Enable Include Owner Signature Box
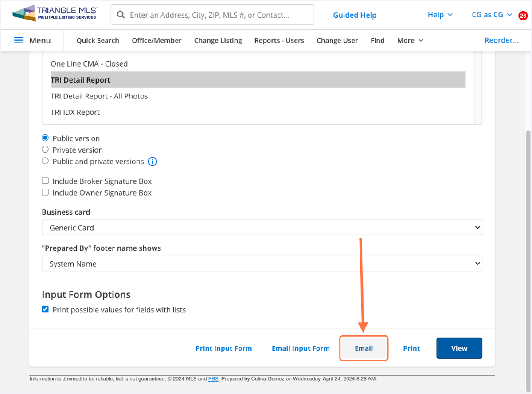 [45, 193]
